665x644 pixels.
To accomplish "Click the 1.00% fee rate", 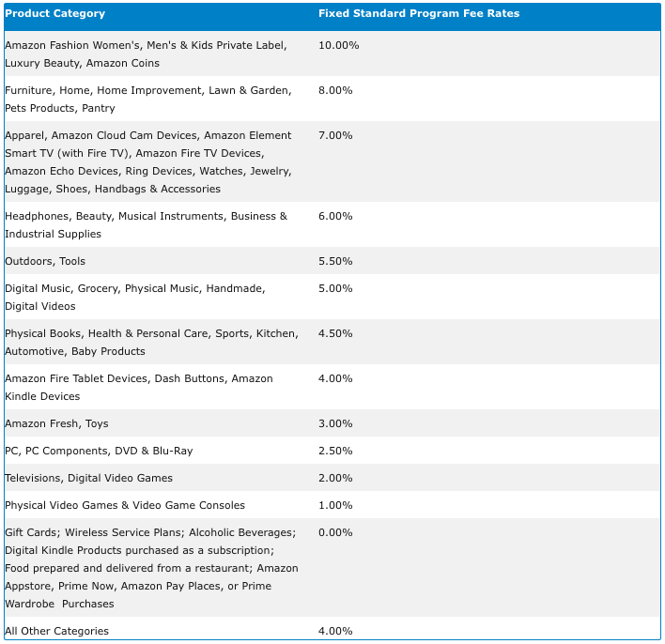I will 335,505.
